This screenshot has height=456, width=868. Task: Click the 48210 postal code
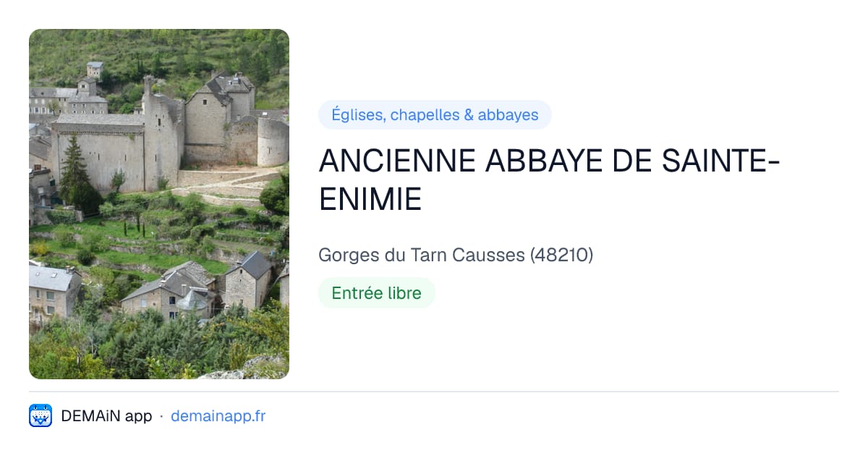tap(561, 255)
